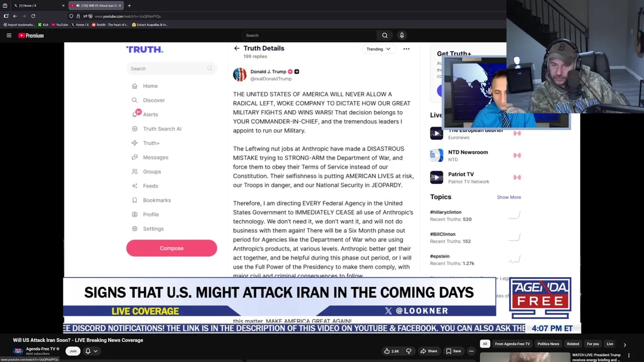Focus the YouTube search field
644x362 pixels.
click(309, 35)
